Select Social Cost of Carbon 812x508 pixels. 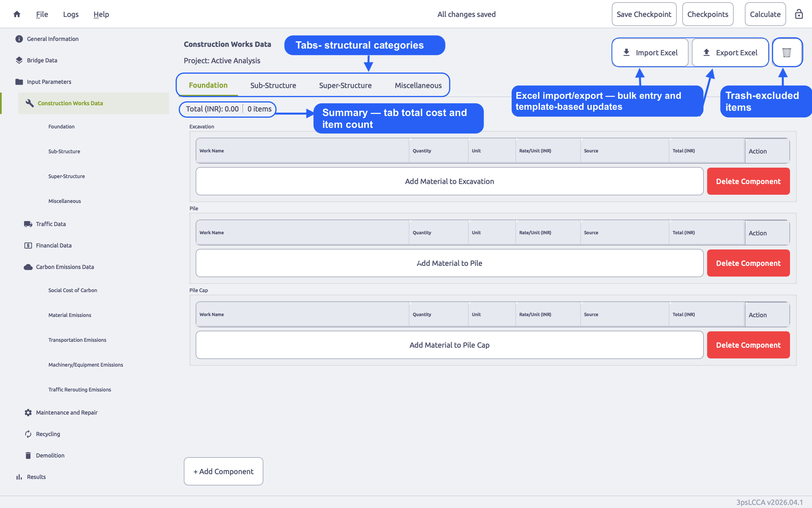[72, 290]
